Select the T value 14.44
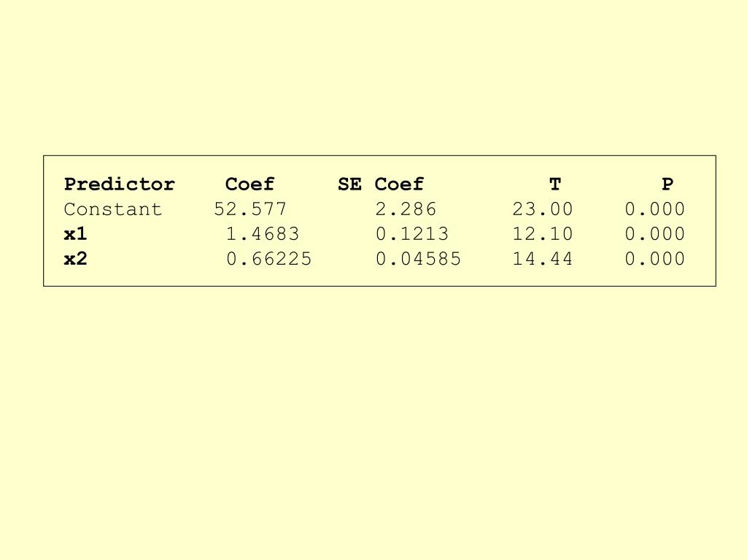Screen dimensions: 747x560 point(543,259)
